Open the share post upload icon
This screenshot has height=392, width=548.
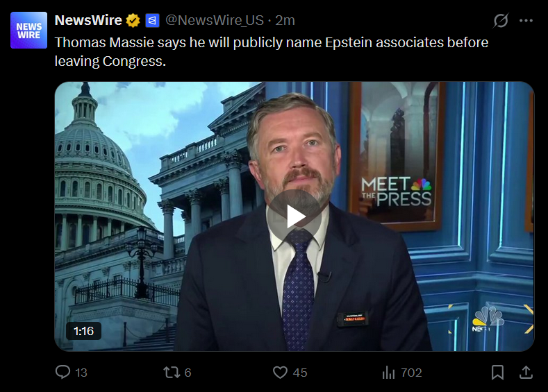[x=526, y=372]
